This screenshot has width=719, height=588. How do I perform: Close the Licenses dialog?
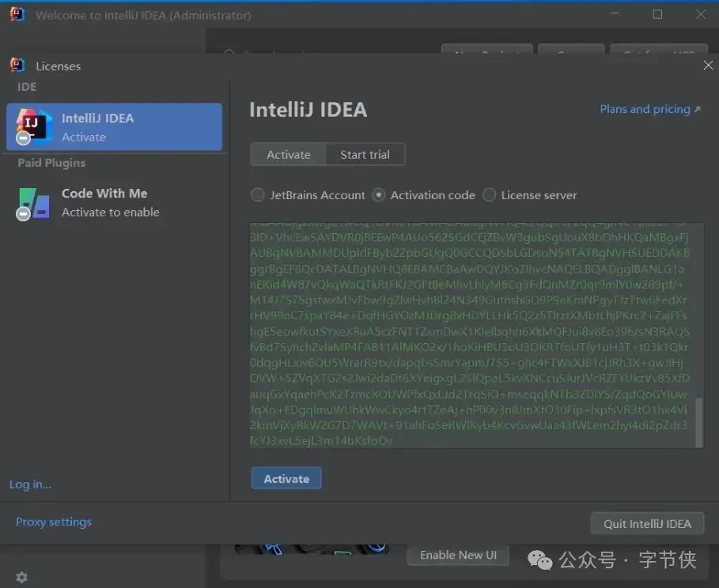[x=708, y=66]
